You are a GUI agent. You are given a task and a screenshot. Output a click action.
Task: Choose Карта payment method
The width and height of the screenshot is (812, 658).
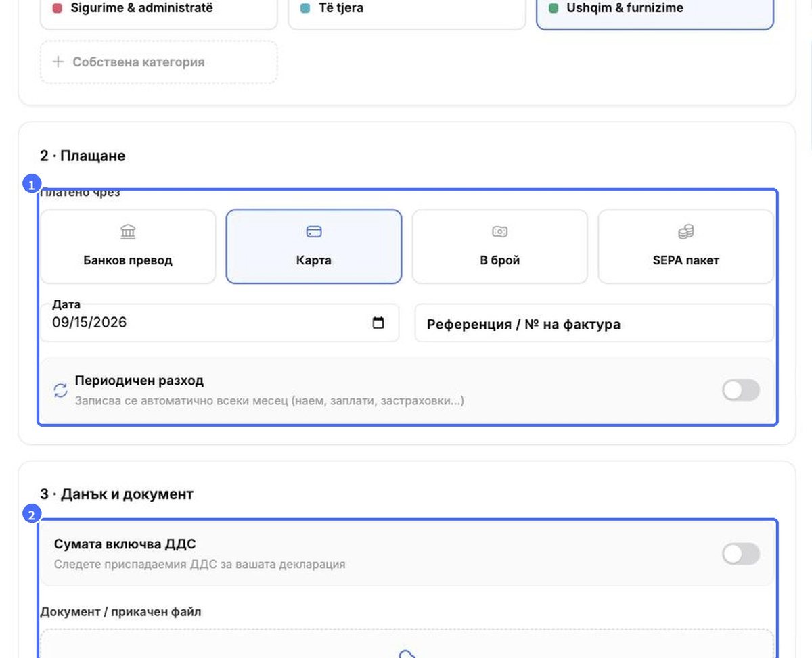(x=314, y=246)
